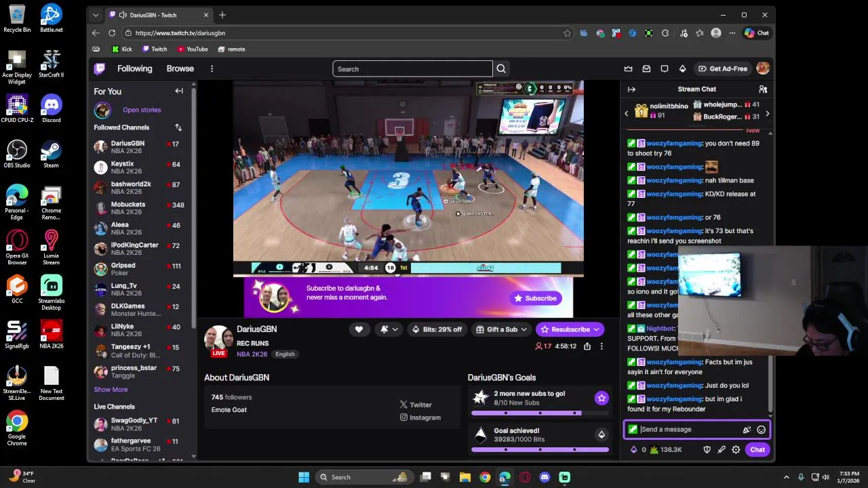868x488 pixels.
Task: Show next gift leaderboard entries arrow
Action: pyautogui.click(x=767, y=114)
